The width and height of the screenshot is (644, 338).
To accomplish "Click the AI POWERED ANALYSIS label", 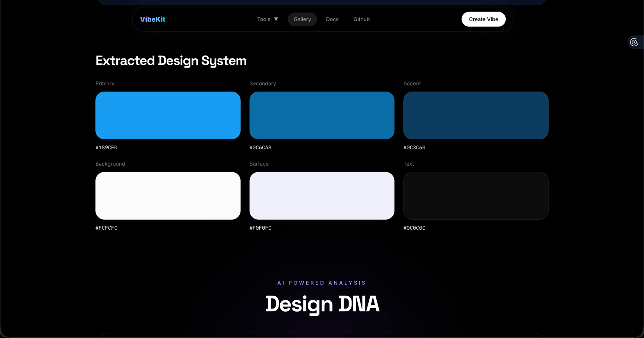I will [322, 283].
